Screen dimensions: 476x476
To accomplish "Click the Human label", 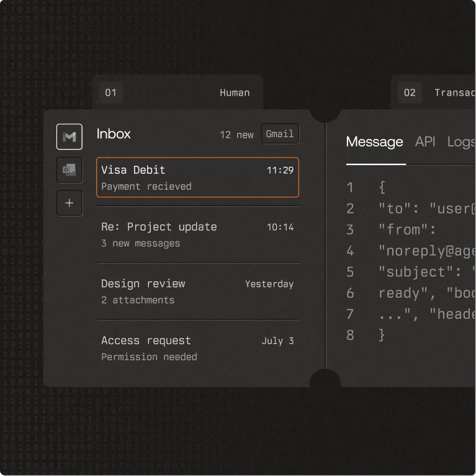I will click(235, 93).
